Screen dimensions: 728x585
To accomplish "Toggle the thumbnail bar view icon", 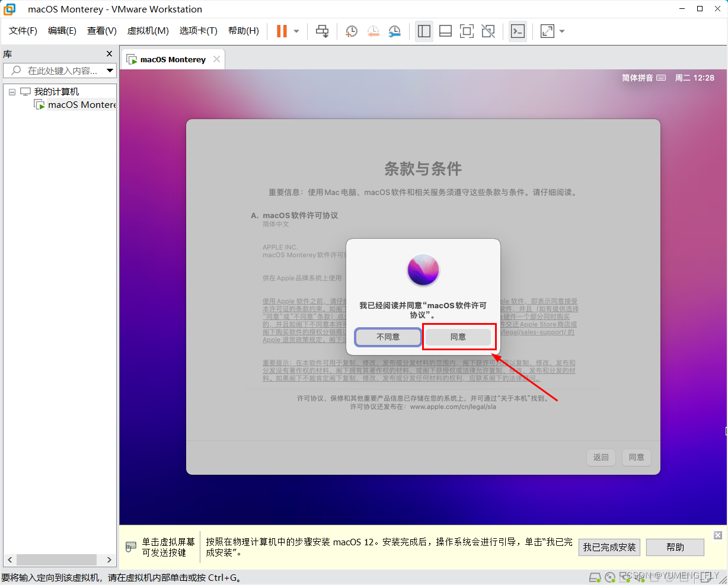I will [x=445, y=31].
